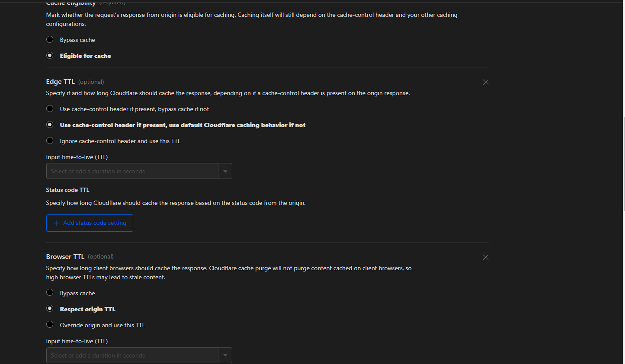This screenshot has width=625, height=364.
Task: Open the Browser TTL duration dropdown arrow
Action: click(x=225, y=355)
